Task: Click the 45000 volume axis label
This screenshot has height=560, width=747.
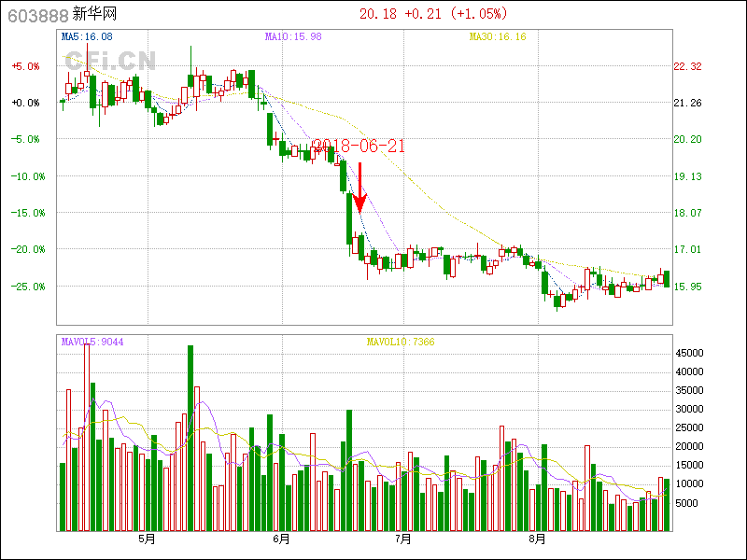Action: point(691,353)
